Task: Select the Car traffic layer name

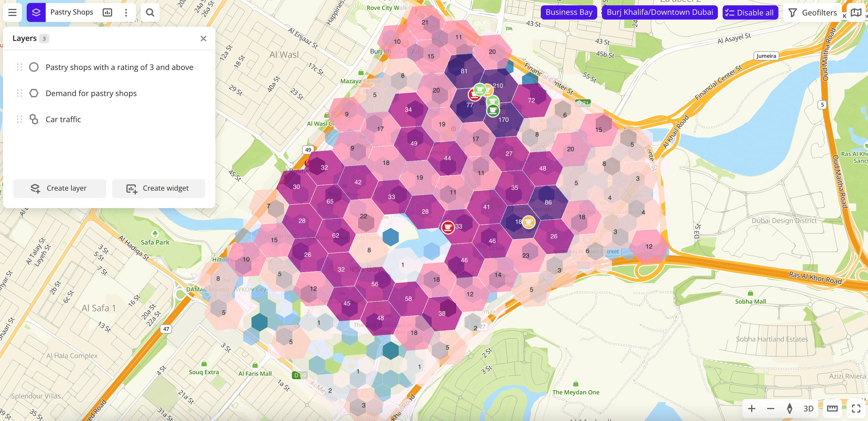Action: 63,119
